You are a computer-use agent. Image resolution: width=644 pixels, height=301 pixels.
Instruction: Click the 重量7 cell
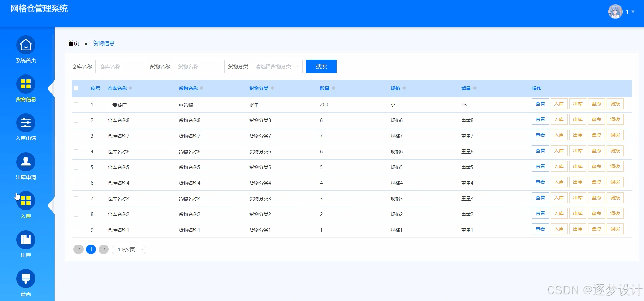(x=467, y=136)
